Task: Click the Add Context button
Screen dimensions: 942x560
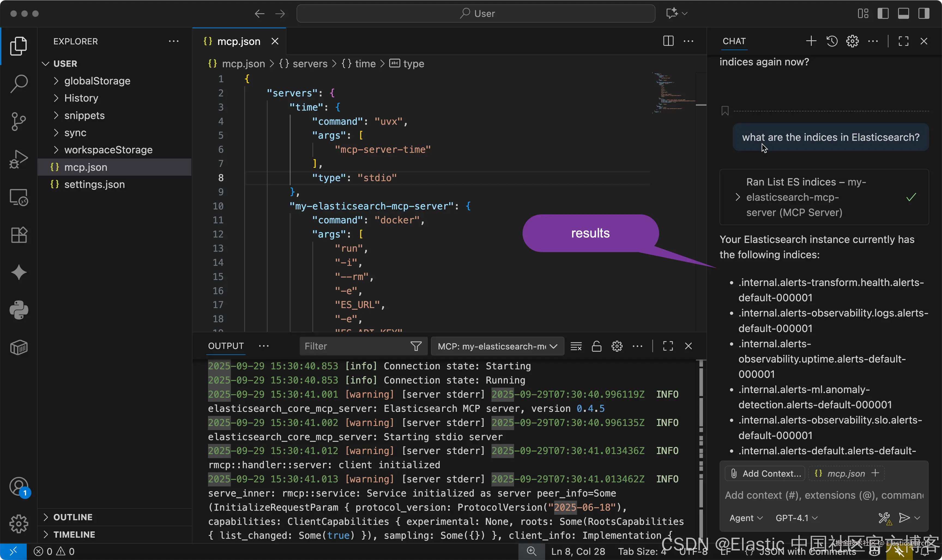Action: click(x=765, y=474)
